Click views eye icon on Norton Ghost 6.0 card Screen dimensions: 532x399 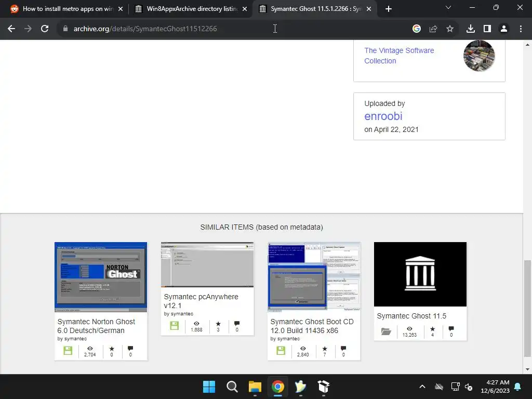90,349
